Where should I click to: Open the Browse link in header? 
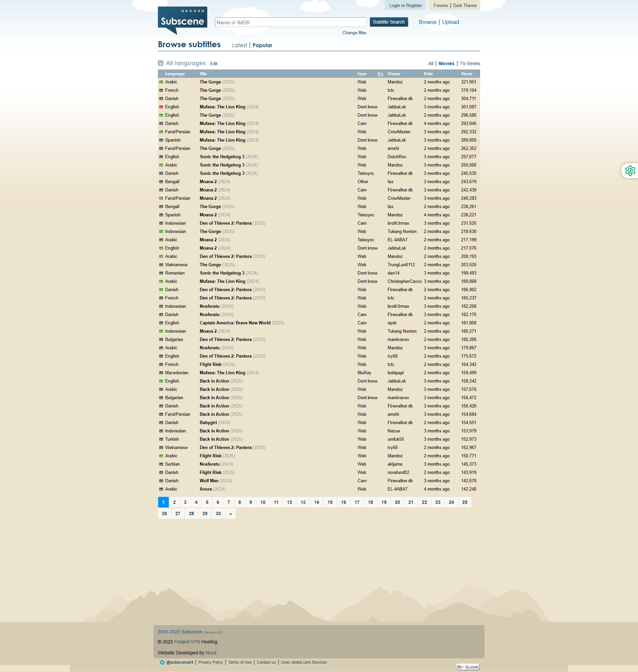coord(427,22)
